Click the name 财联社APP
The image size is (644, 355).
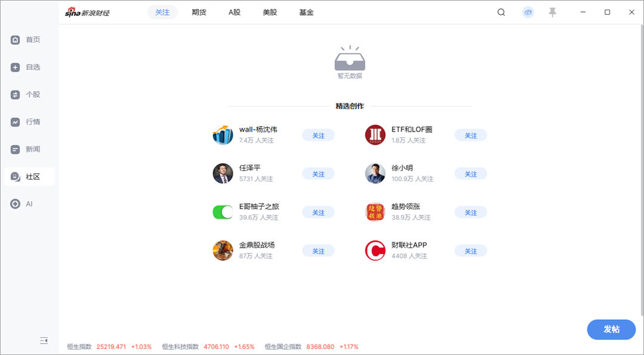409,245
